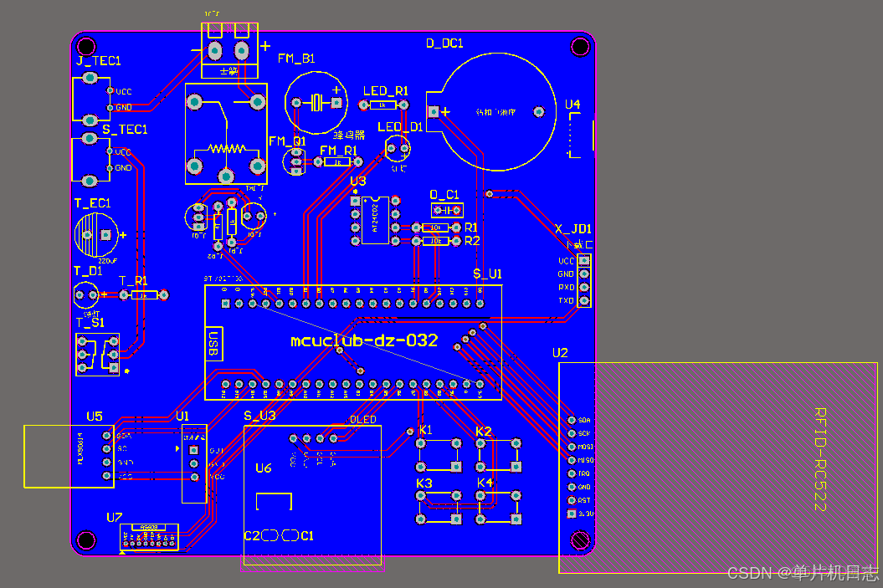The height and width of the screenshot is (588, 883).
Task: Click the K3 button designator
Action: 424,484
